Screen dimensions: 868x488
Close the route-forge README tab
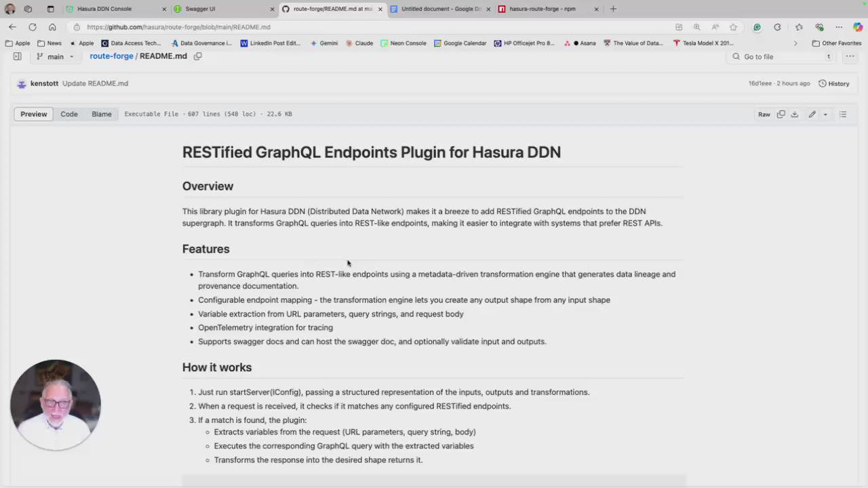click(380, 9)
